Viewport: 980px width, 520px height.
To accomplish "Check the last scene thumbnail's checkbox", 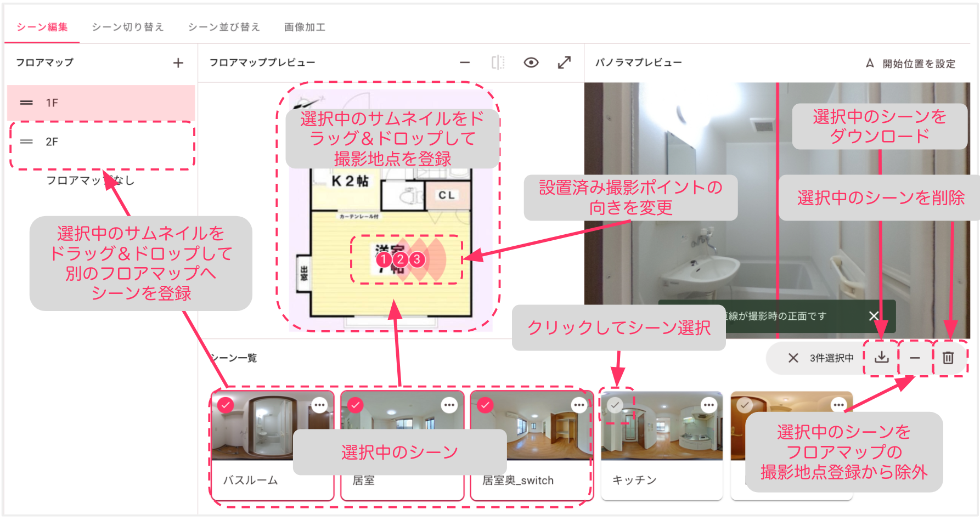I will [x=745, y=405].
